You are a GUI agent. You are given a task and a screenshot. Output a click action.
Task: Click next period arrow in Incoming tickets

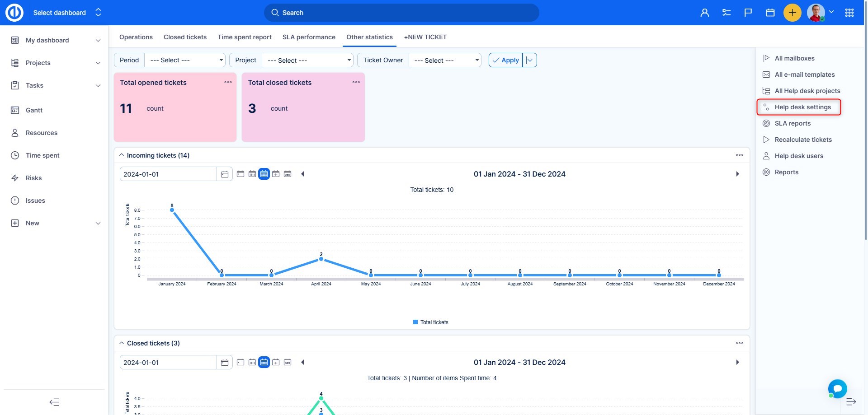[737, 174]
